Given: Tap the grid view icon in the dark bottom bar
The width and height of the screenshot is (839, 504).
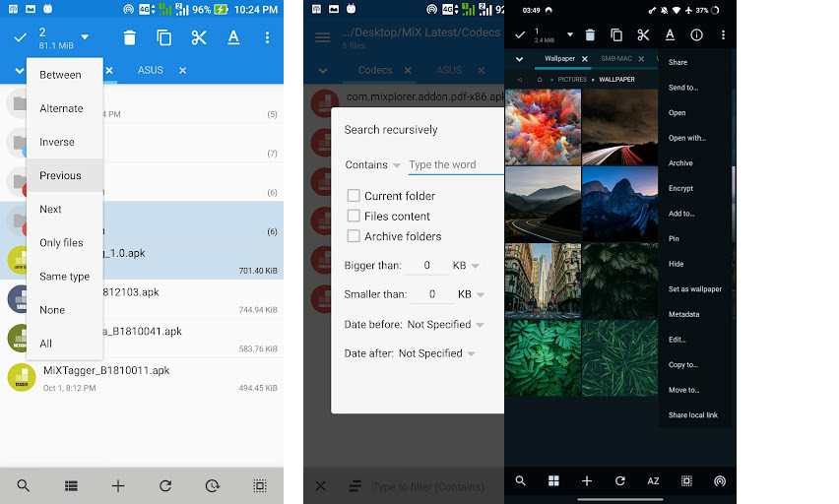Looking at the screenshot, I should 553,481.
